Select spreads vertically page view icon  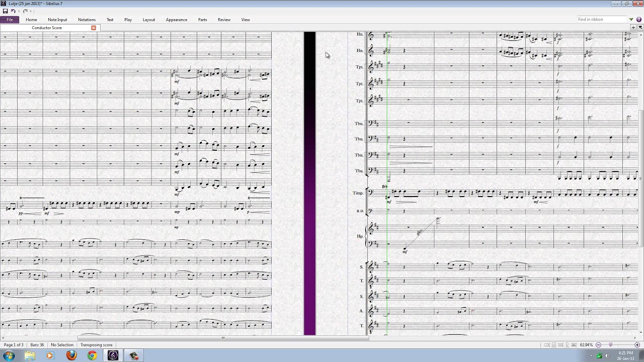click(x=554, y=345)
